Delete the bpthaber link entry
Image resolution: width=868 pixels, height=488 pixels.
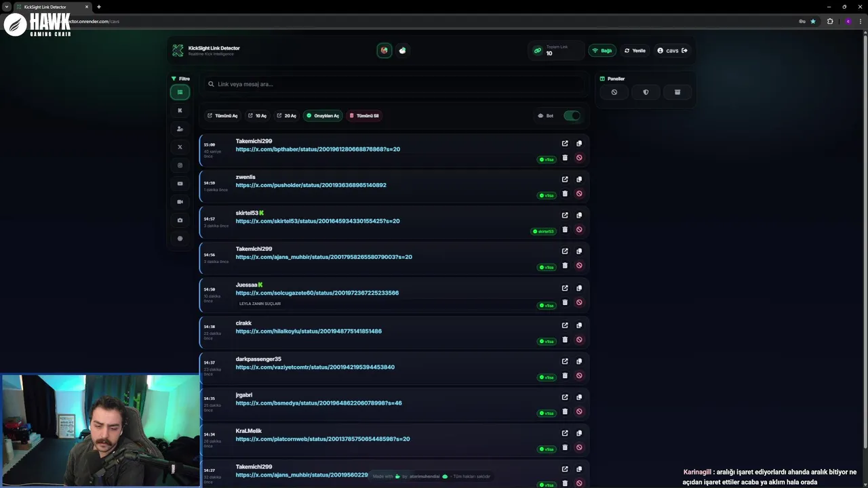click(565, 158)
